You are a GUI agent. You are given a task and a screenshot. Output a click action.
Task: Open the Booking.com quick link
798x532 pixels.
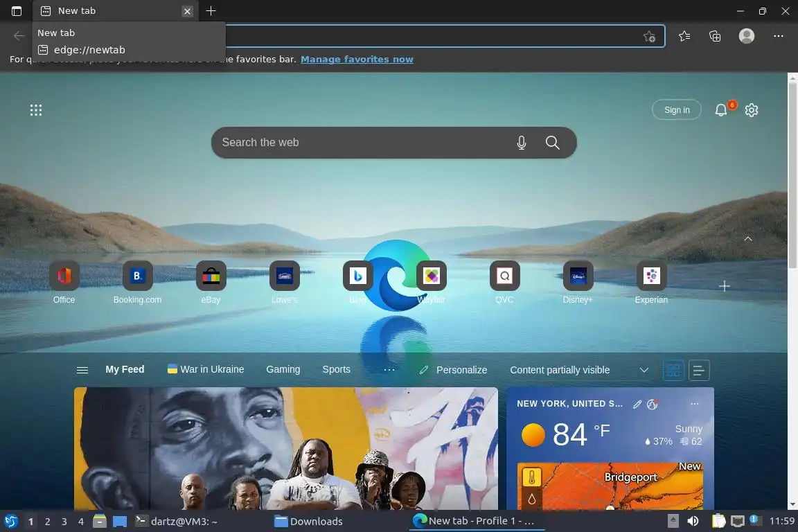click(x=137, y=282)
